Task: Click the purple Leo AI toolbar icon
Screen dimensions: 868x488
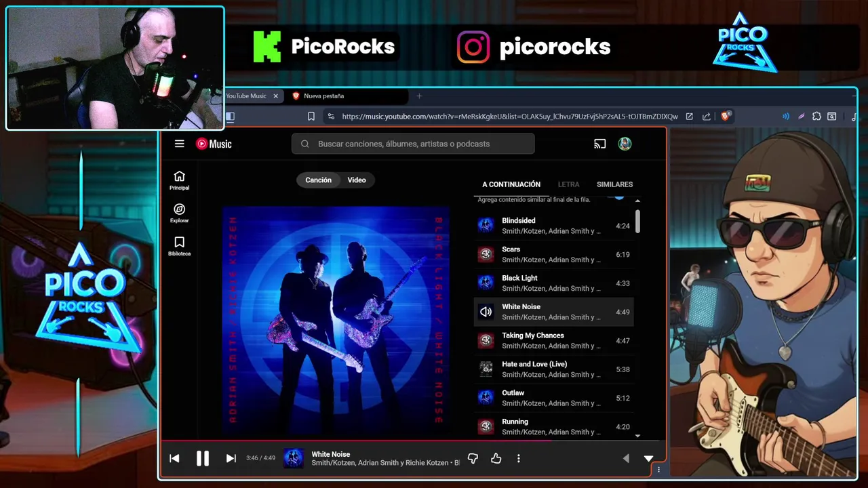Action: coord(801,117)
